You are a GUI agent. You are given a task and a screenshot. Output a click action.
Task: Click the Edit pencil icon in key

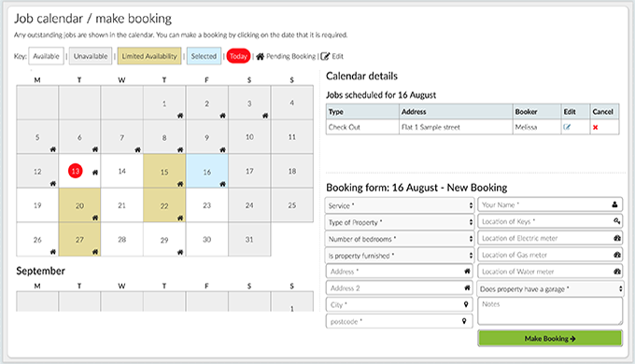pos(325,56)
